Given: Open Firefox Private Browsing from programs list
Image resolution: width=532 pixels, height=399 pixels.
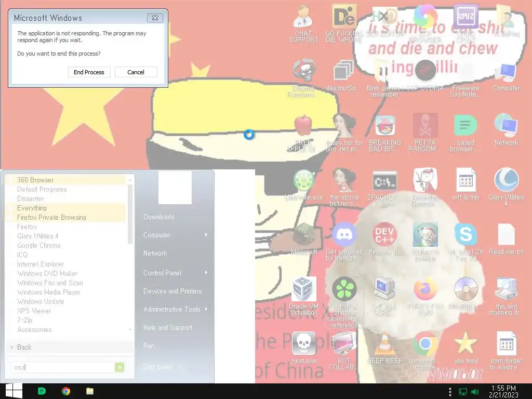Looking at the screenshot, I should coord(66,217).
